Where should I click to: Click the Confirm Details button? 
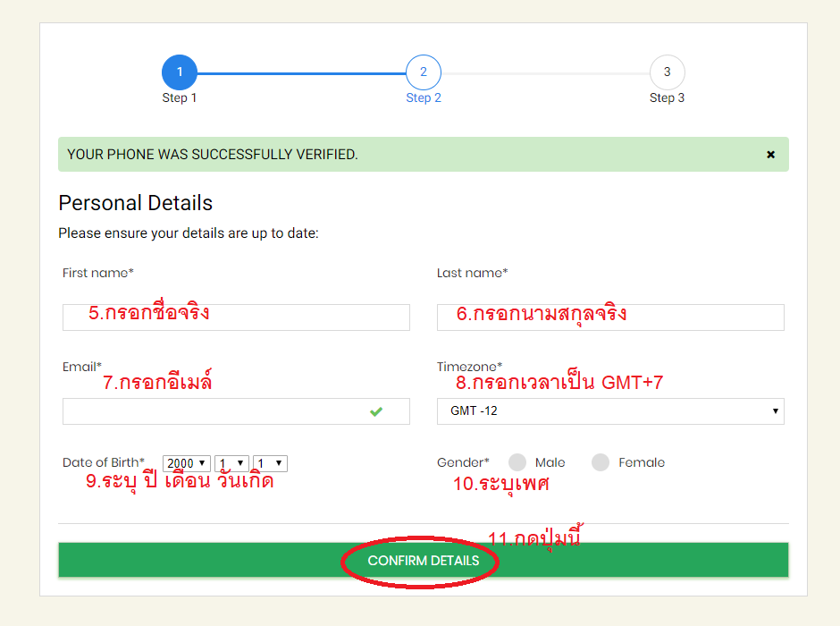[x=424, y=560]
